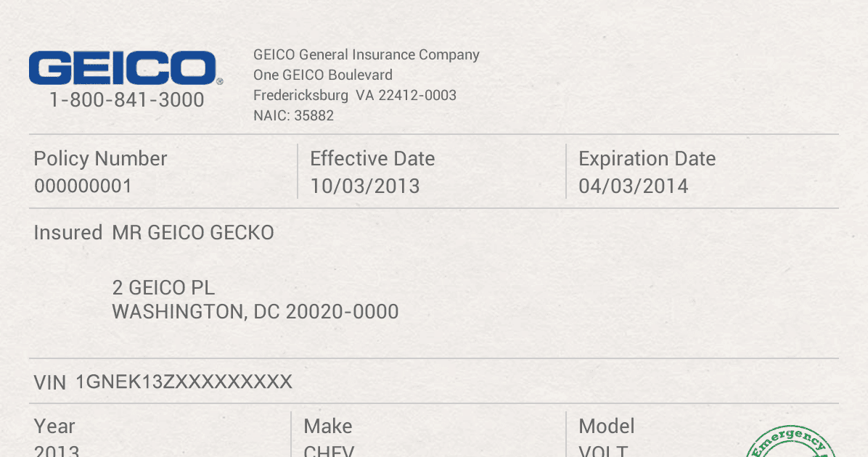Click the Expiration Date label

[647, 159]
